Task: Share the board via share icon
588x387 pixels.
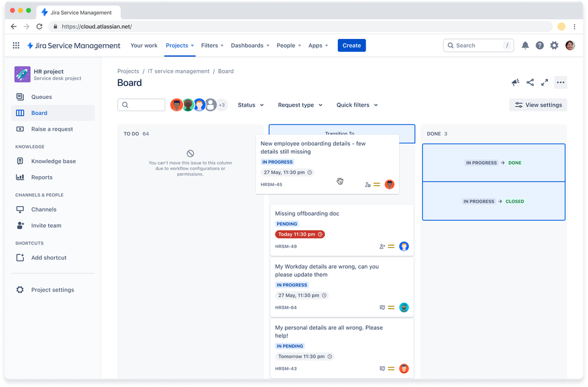Action: click(x=530, y=82)
